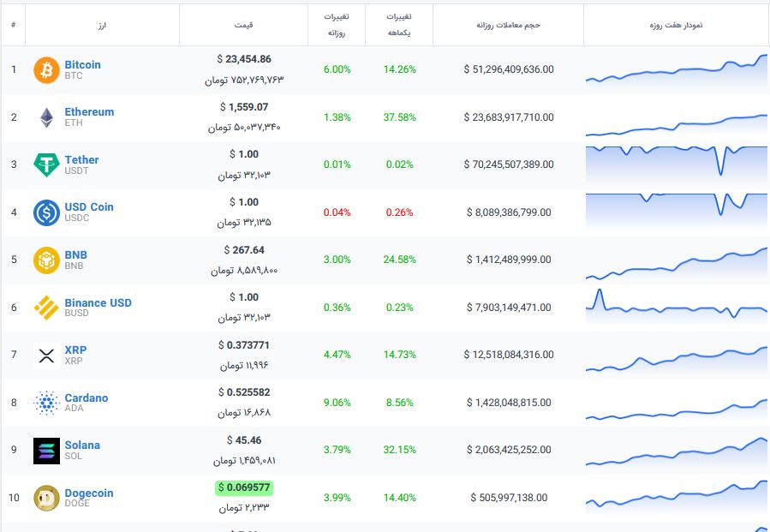View Solana seven-day sparkline chart
The height and width of the screenshot is (532, 770).
point(676,451)
